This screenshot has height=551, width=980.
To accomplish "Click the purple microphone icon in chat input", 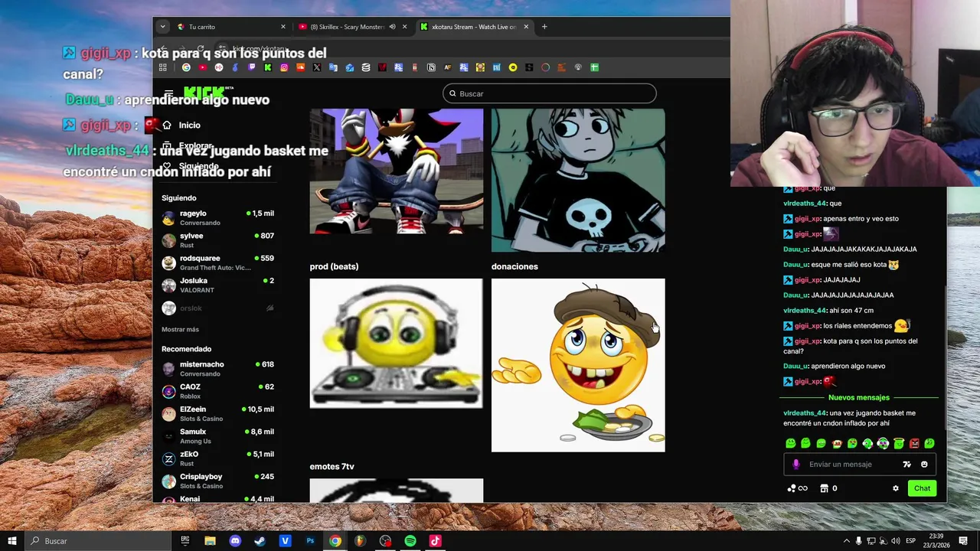I will (x=796, y=465).
